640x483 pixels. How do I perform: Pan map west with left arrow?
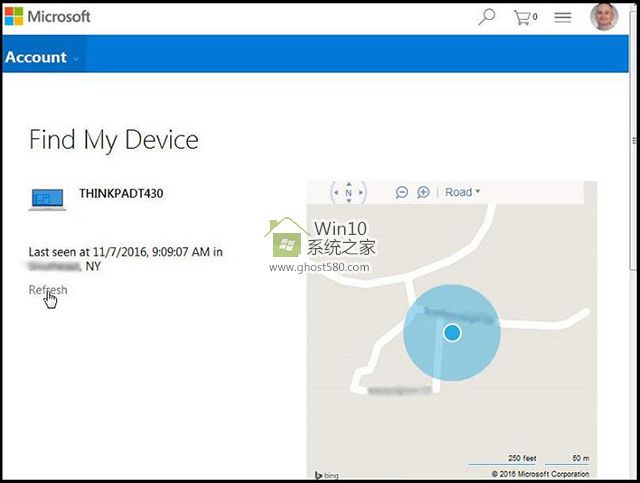336,192
